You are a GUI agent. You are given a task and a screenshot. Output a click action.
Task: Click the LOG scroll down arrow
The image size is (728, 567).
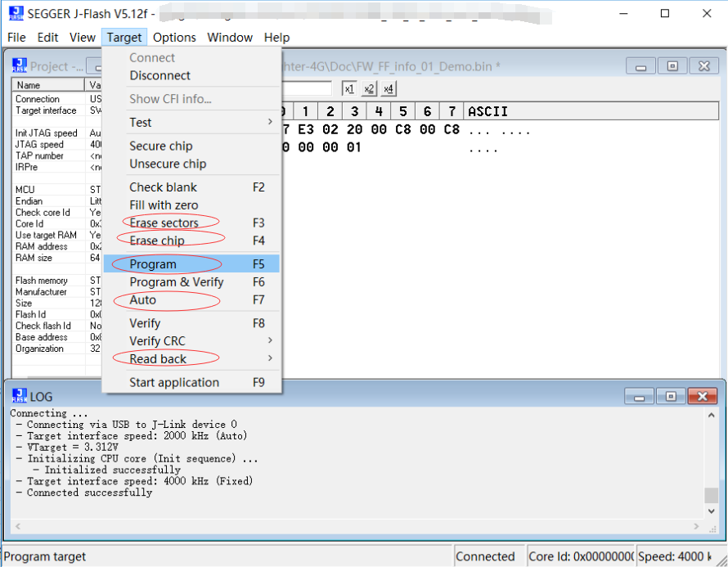[711, 511]
